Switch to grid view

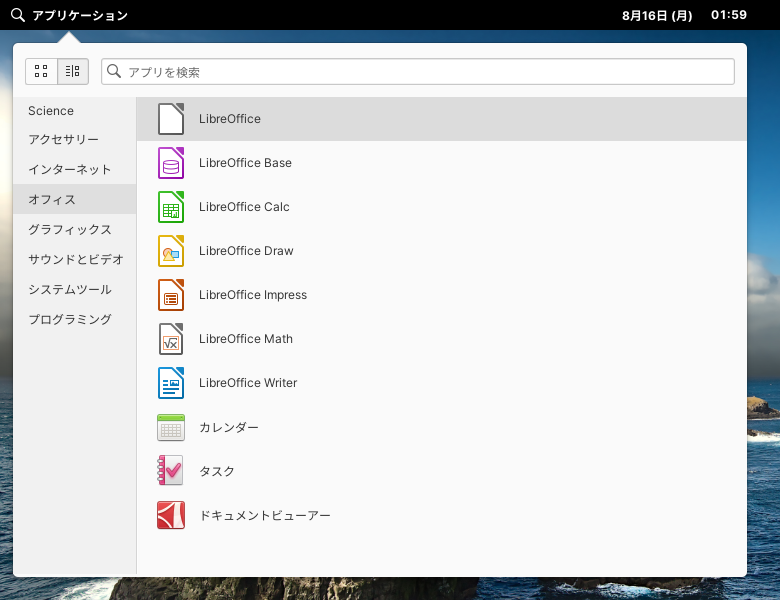pos(41,71)
